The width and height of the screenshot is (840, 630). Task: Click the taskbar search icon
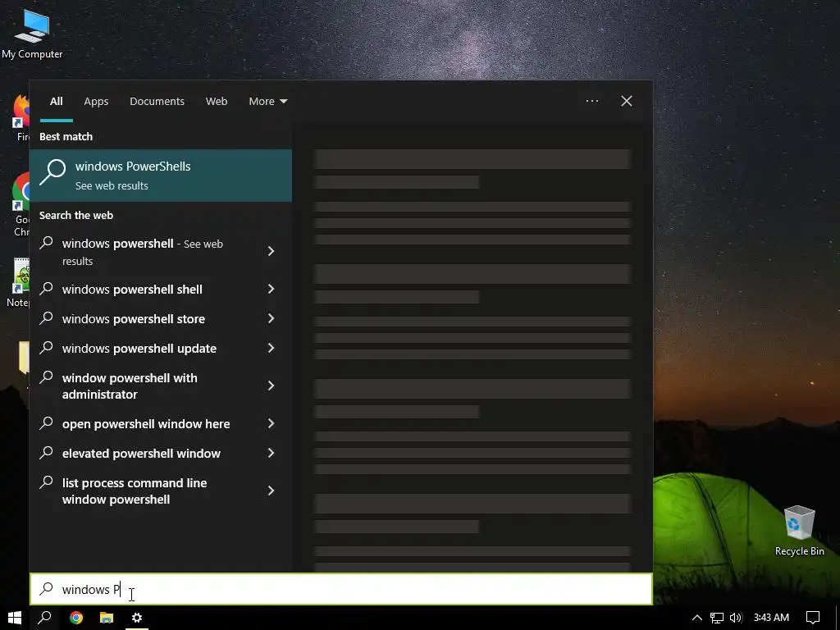click(45, 618)
